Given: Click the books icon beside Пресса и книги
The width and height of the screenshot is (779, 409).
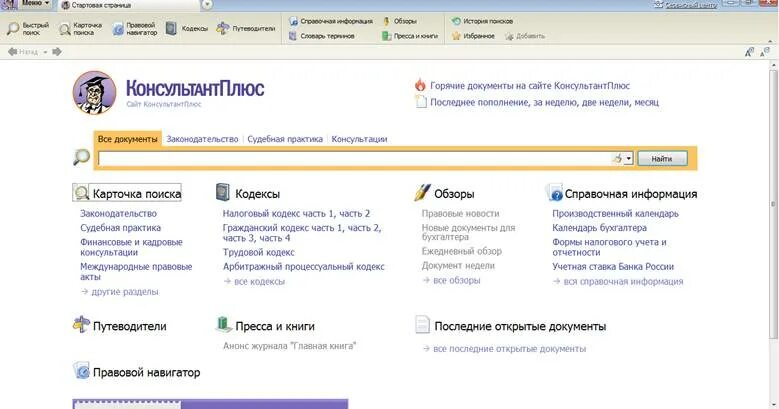Looking at the screenshot, I should [224, 325].
